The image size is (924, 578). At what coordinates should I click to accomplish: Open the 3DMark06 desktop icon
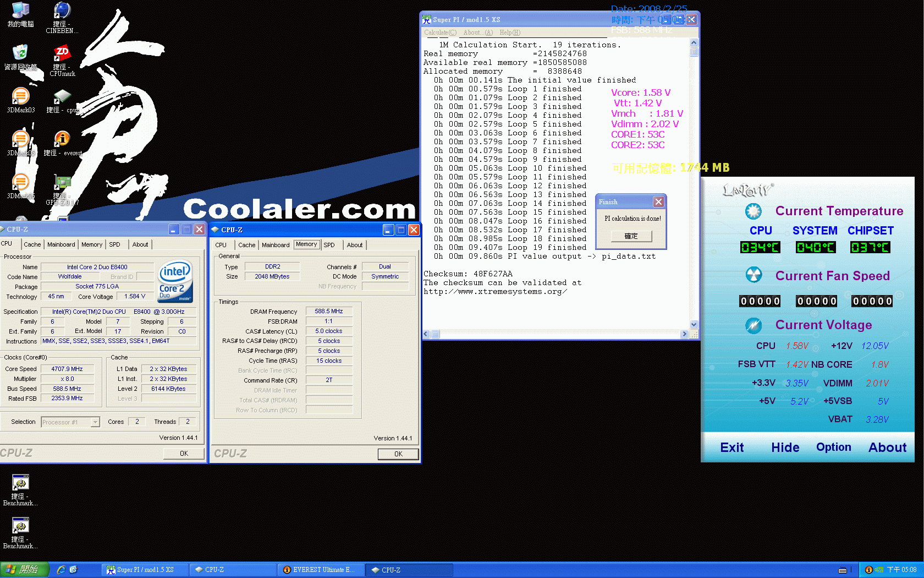pyautogui.click(x=20, y=187)
